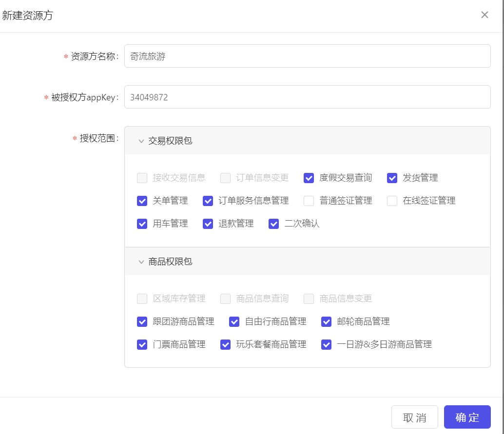Uncheck 用车管理 permission
This screenshot has height=434, width=504.
click(142, 224)
